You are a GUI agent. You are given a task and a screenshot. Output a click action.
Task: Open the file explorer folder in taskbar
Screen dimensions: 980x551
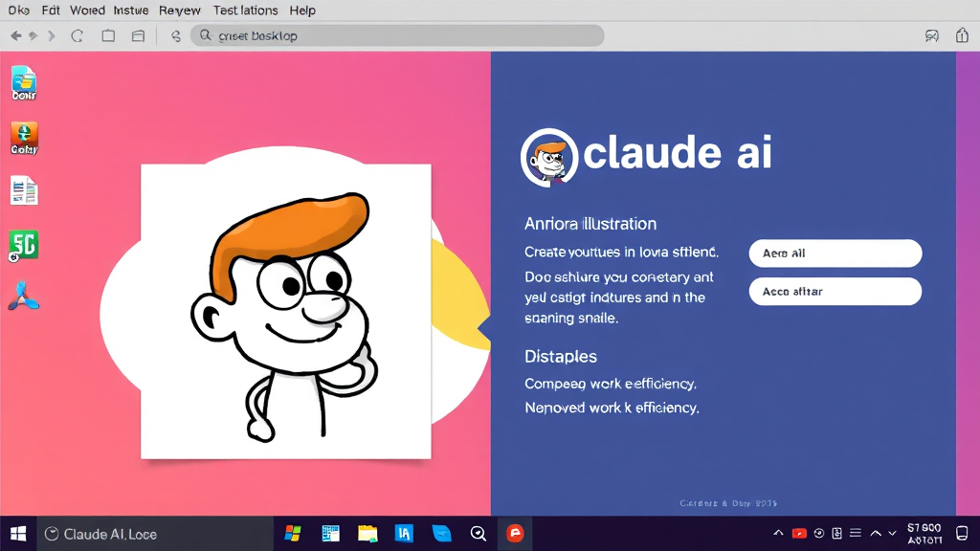pyautogui.click(x=367, y=534)
